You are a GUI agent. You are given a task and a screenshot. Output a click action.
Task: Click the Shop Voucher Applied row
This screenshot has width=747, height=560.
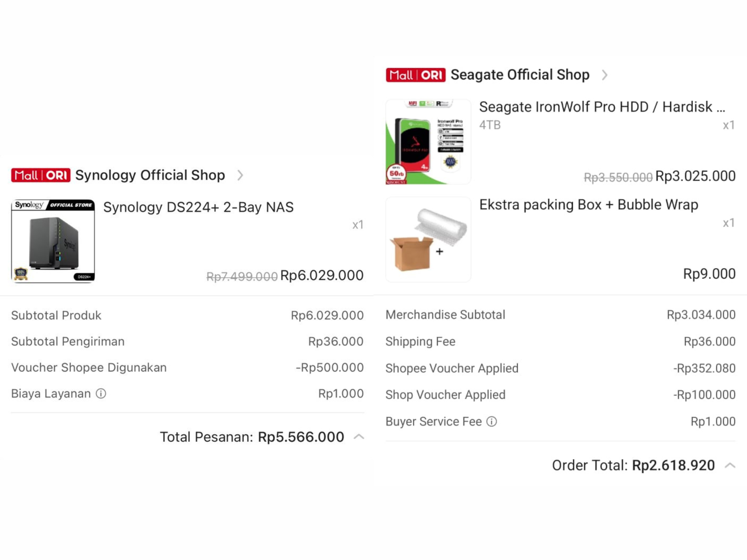pos(445,394)
